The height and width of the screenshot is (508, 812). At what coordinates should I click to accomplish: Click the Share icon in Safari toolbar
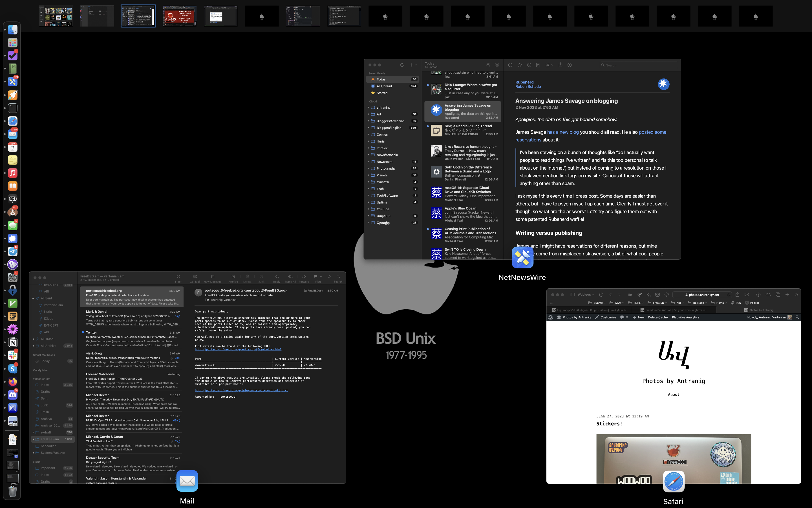(x=737, y=295)
